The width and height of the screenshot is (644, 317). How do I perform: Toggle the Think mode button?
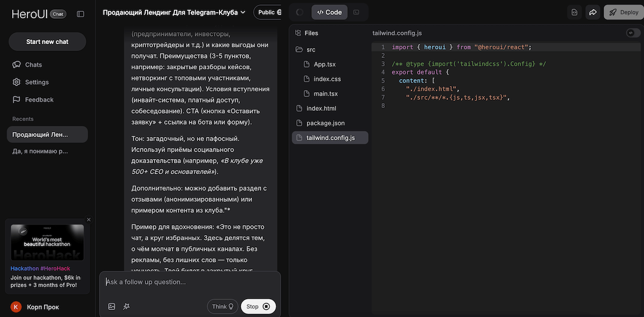coord(222,306)
